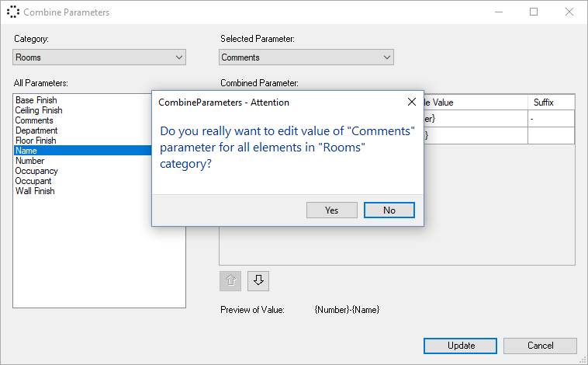Click the Combine Parameters app icon

point(13,12)
